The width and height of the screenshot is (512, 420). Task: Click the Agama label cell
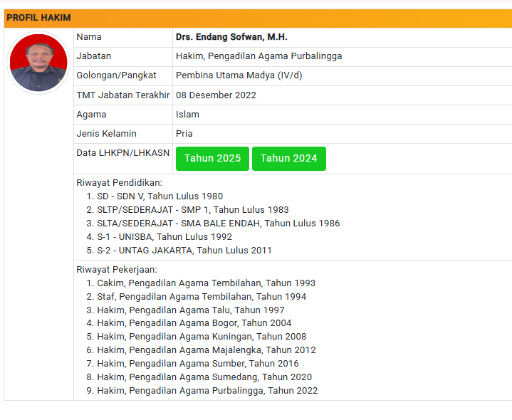point(123,115)
